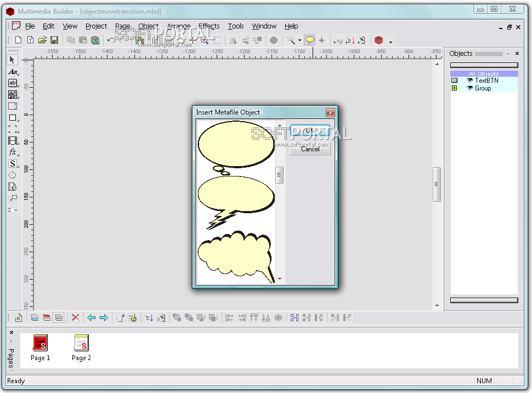Open the Project menu
The width and height of the screenshot is (532, 393).
click(x=96, y=26)
